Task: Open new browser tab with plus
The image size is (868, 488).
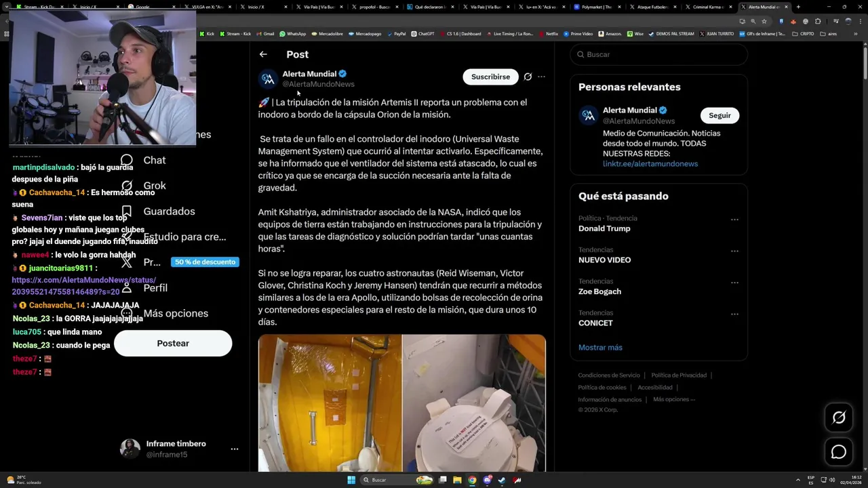Action: pyautogui.click(x=798, y=7)
